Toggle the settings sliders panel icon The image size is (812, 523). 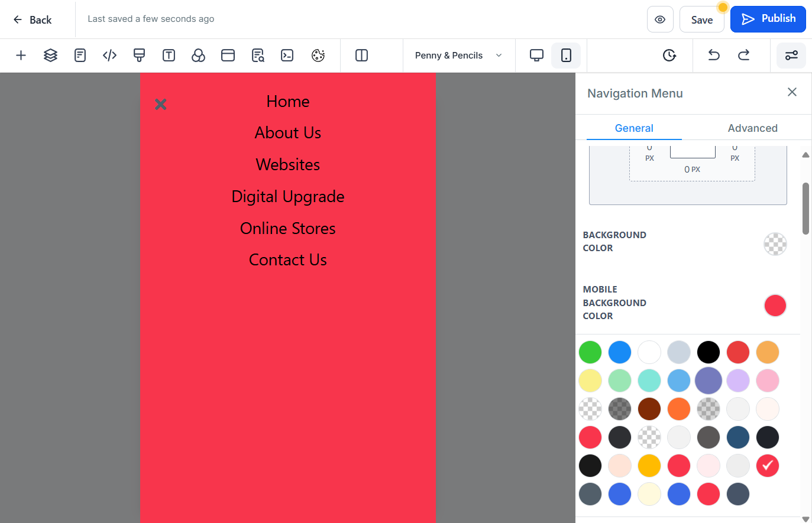coord(791,56)
